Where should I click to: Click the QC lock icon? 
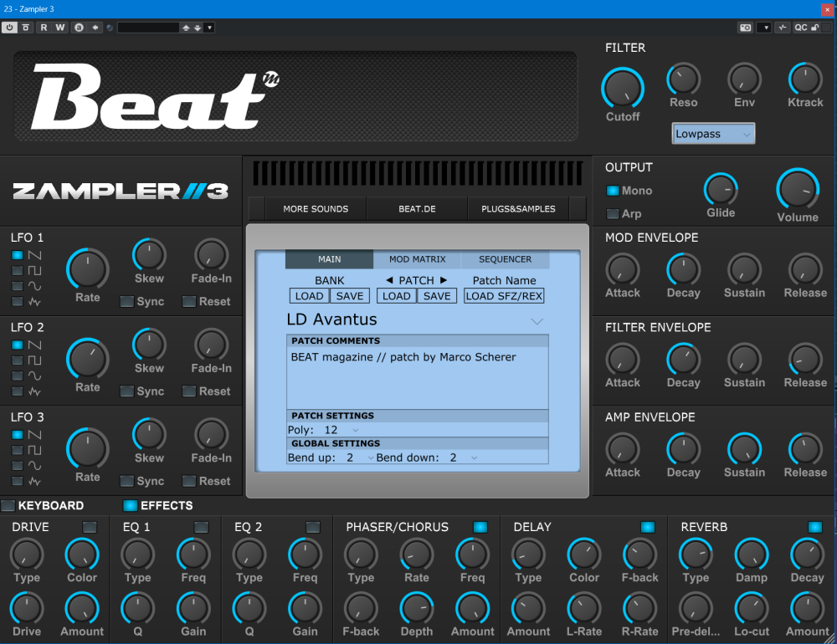[x=814, y=28]
